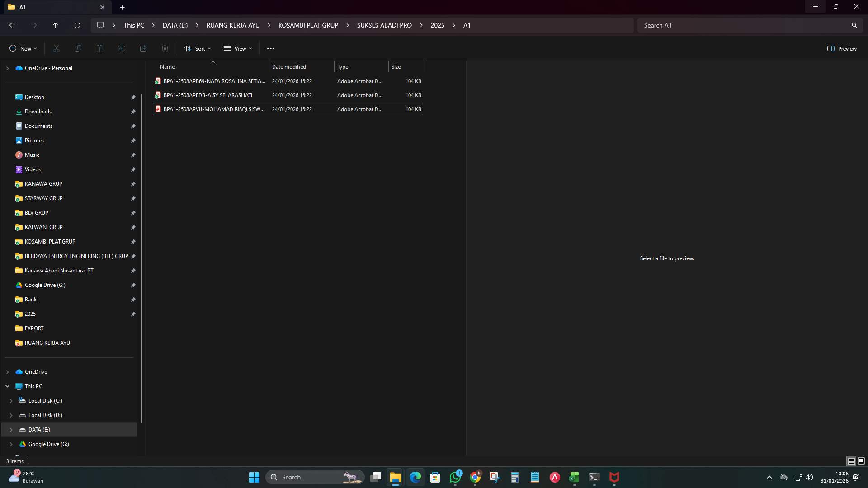Click the Refresh icon in the address bar
Screen dimensions: 868x488
(77, 25)
